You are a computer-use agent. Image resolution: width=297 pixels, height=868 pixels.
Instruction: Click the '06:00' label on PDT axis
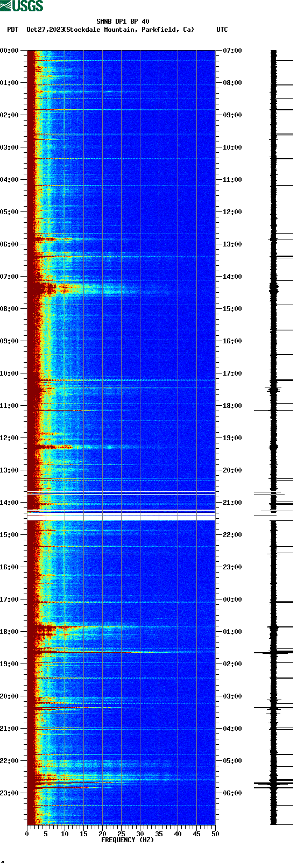pos(10,244)
